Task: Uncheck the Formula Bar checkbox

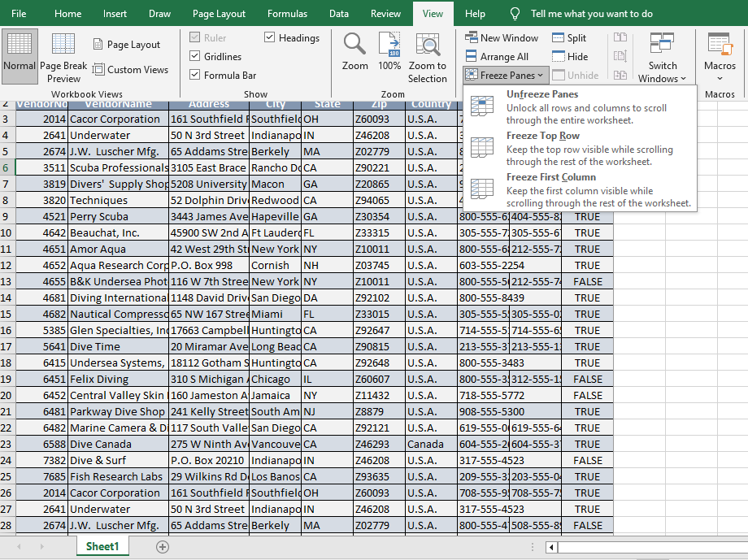Action: click(x=194, y=75)
